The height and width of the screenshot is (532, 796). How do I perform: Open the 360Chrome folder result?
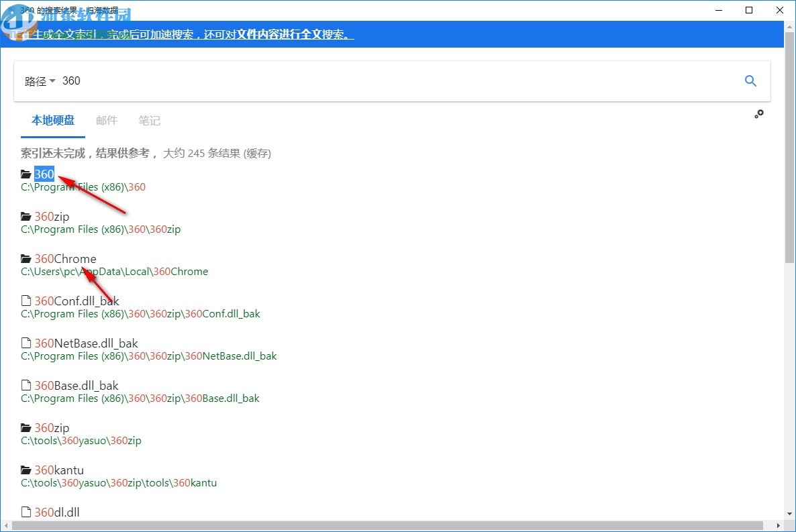[x=66, y=259]
